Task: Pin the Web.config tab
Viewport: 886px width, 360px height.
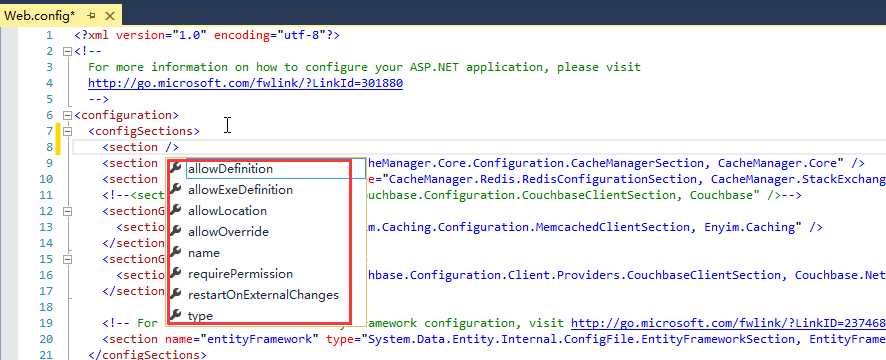Action: pyautogui.click(x=92, y=16)
